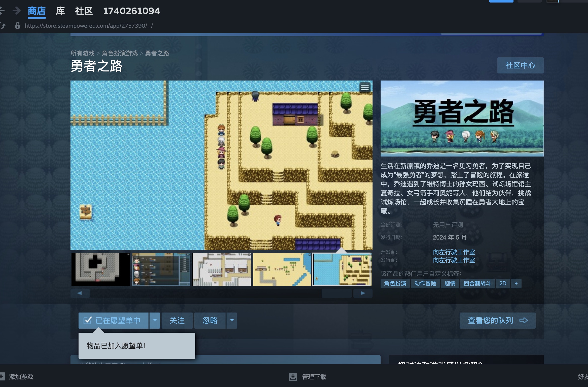Image resolution: width=588 pixels, height=387 pixels.
Task: Select the highlighted water and cliff thumbnail
Action: tap(342, 269)
